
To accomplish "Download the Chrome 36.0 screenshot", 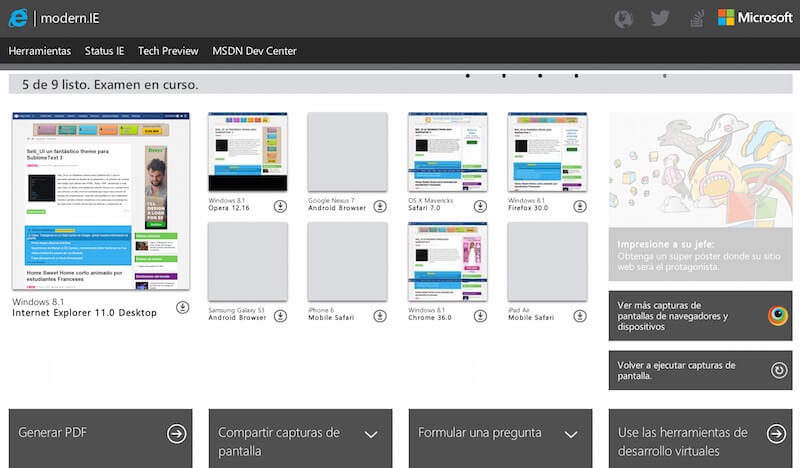I will click(x=480, y=316).
